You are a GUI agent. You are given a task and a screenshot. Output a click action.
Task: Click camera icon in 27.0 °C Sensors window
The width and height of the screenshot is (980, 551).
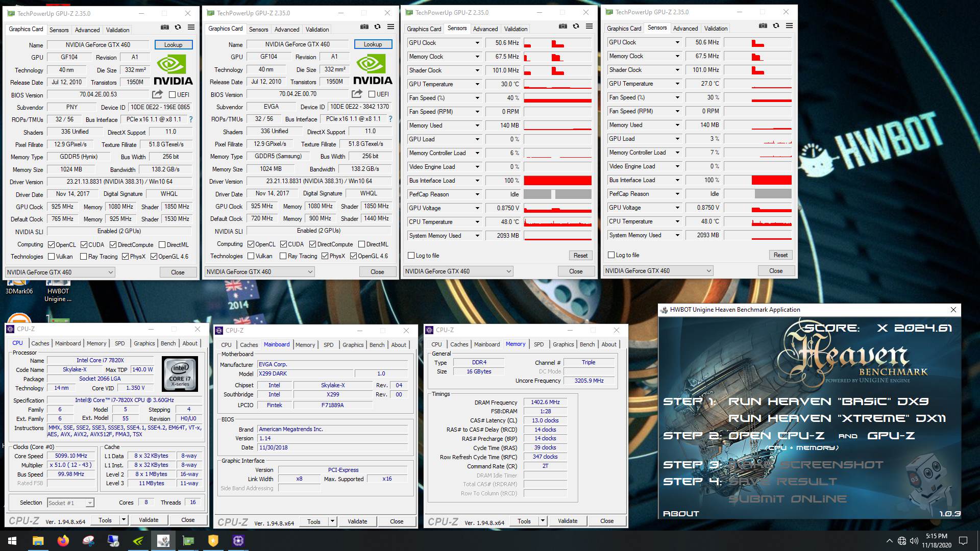tap(763, 26)
